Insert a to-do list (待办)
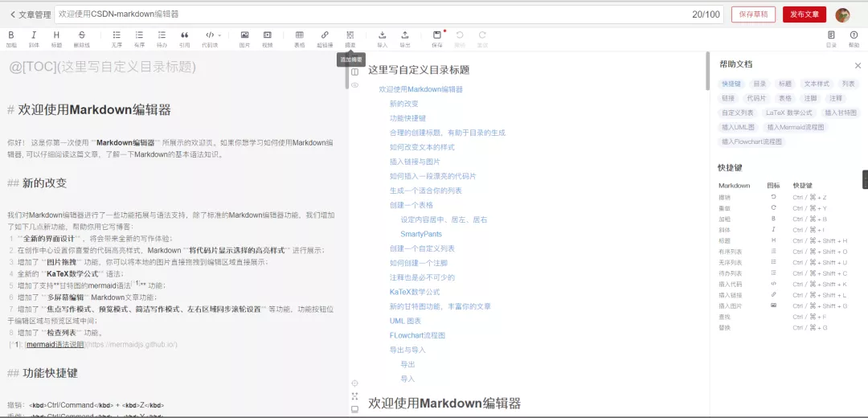868x418 pixels. click(162, 39)
